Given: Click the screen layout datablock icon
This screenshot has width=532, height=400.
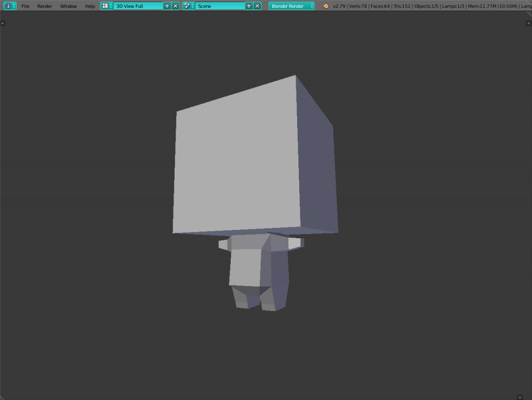Looking at the screenshot, I should click(106, 6).
